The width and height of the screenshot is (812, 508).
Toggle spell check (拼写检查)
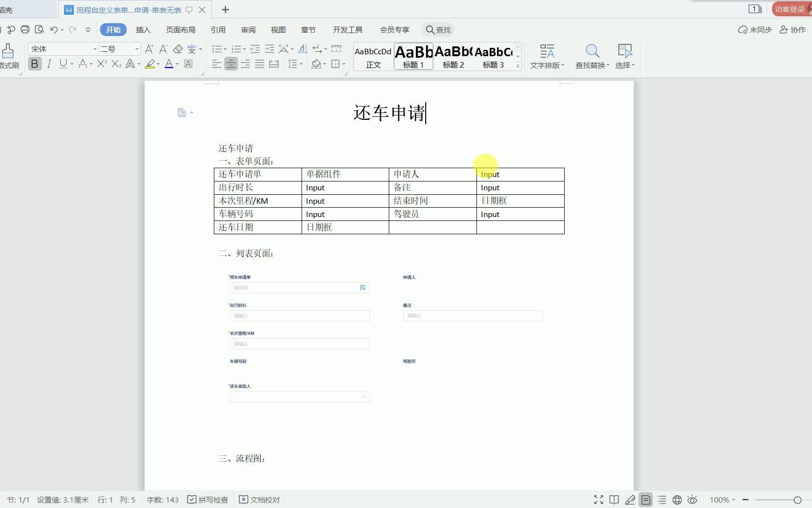(x=208, y=500)
